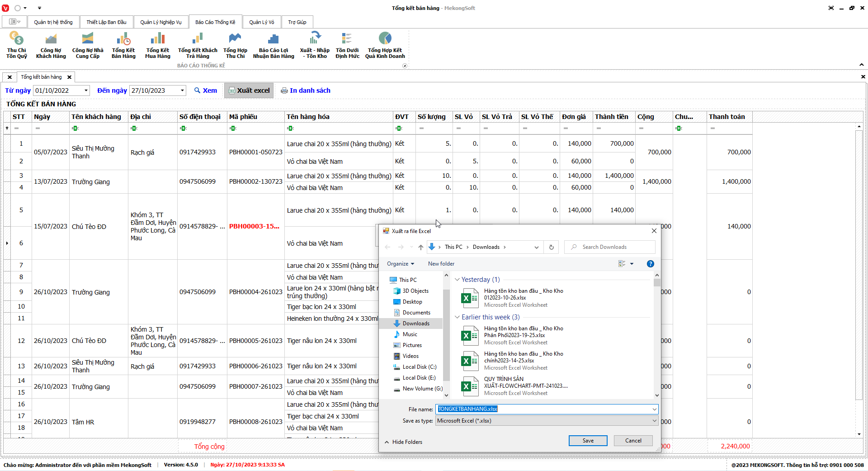Expand the Save as type dropdown
868x471 pixels.
tap(654, 421)
